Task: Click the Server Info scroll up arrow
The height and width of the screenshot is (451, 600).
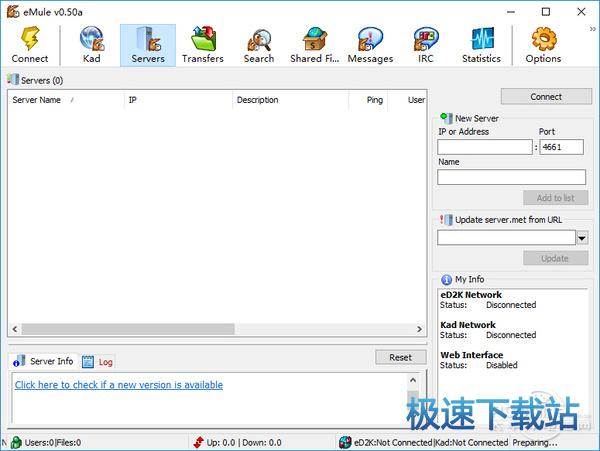Action: [x=413, y=380]
